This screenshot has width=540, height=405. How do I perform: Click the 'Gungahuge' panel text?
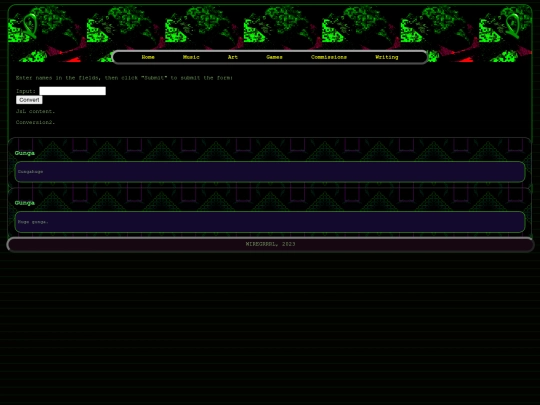coord(31,172)
